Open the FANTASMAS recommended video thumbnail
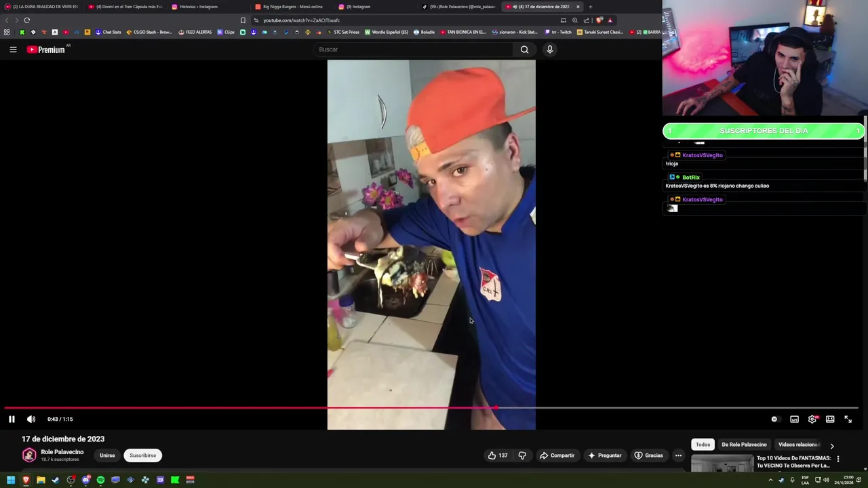The image size is (868, 488). 722,463
